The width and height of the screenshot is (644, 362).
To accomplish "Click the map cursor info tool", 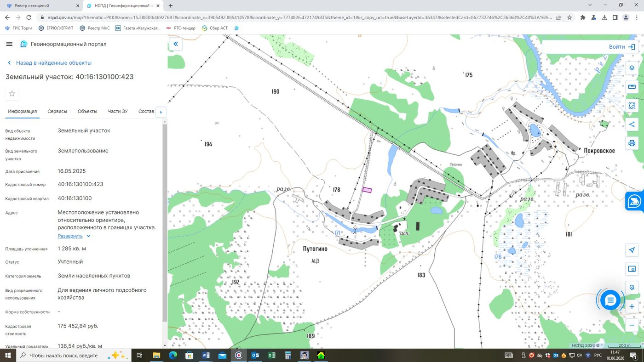I will point(632,288).
